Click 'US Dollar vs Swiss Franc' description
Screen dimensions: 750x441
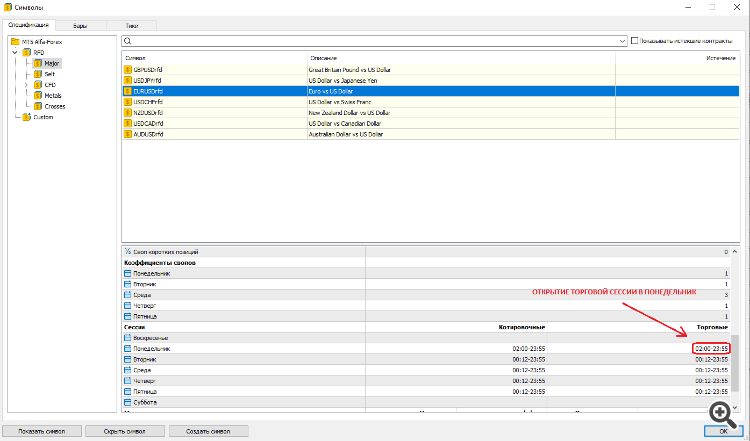pyautogui.click(x=340, y=102)
